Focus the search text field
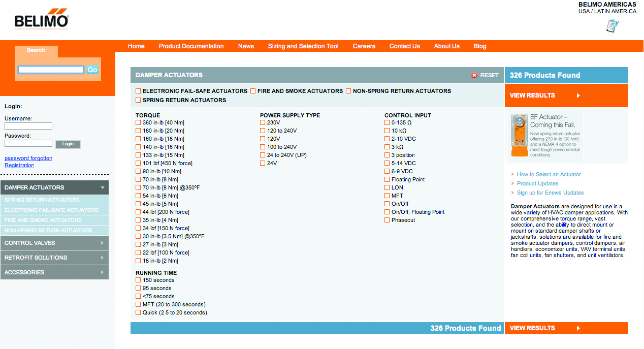644x349 pixels. pos(51,70)
